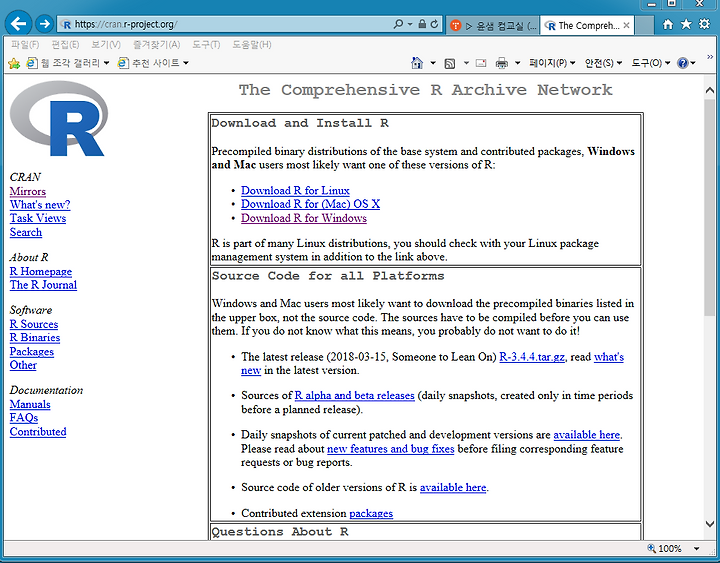The width and height of the screenshot is (720, 563).
Task: Click the command bar Home icon
Action: [417, 63]
